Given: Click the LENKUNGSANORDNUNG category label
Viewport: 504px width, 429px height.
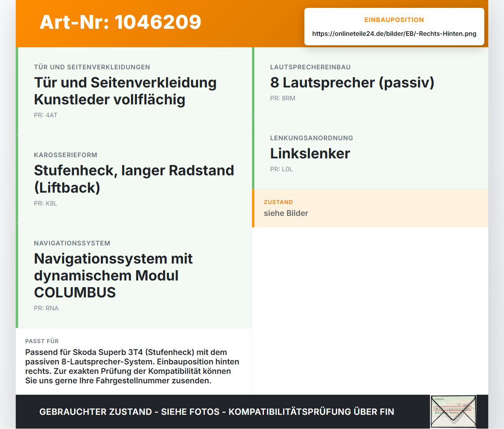Looking at the screenshot, I should coord(311,138).
